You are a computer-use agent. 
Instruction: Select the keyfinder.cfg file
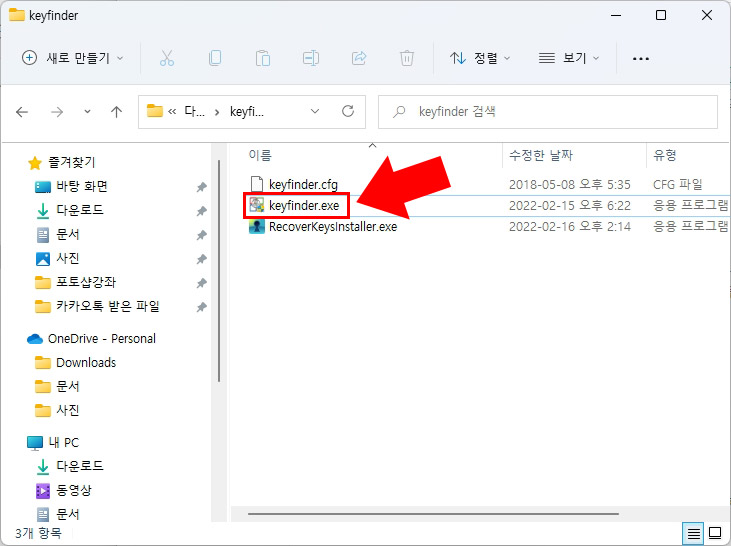[303, 185]
